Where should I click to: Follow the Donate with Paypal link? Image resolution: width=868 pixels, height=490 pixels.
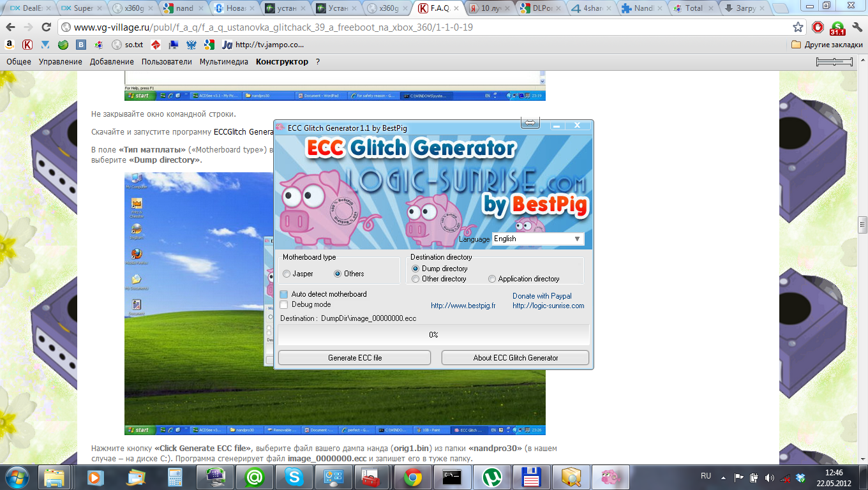[x=541, y=296]
